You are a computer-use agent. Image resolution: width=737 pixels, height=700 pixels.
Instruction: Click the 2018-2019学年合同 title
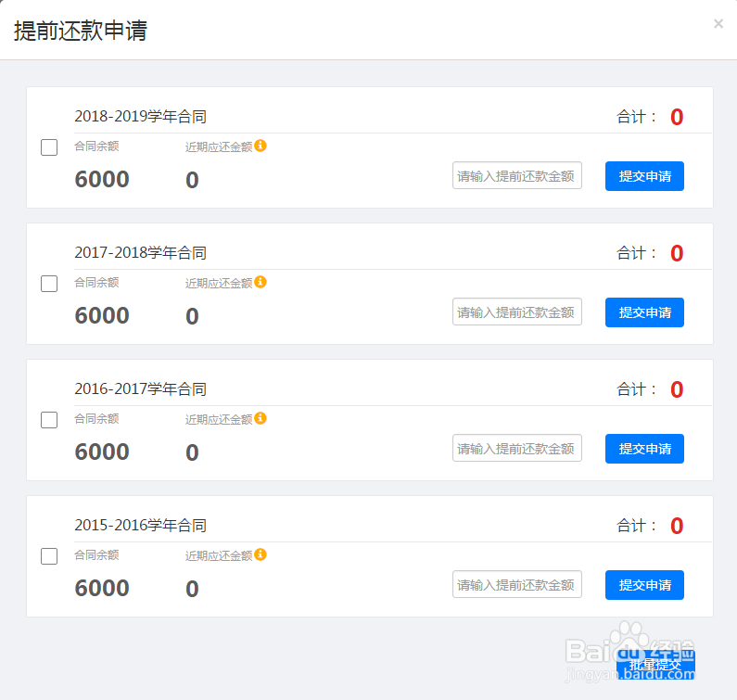pyautogui.click(x=141, y=116)
